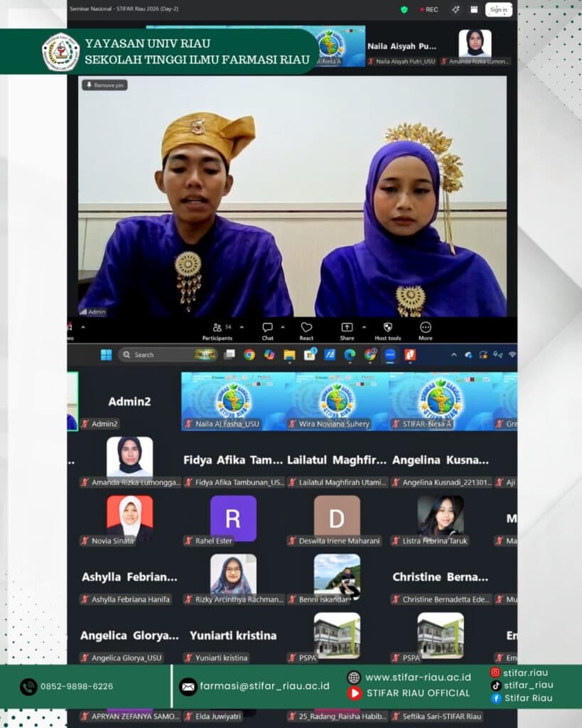
Task: Open Host tools
Action: click(388, 331)
